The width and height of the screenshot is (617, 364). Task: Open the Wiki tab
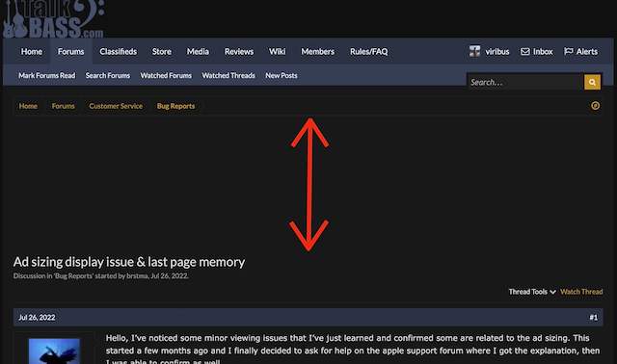tap(277, 51)
